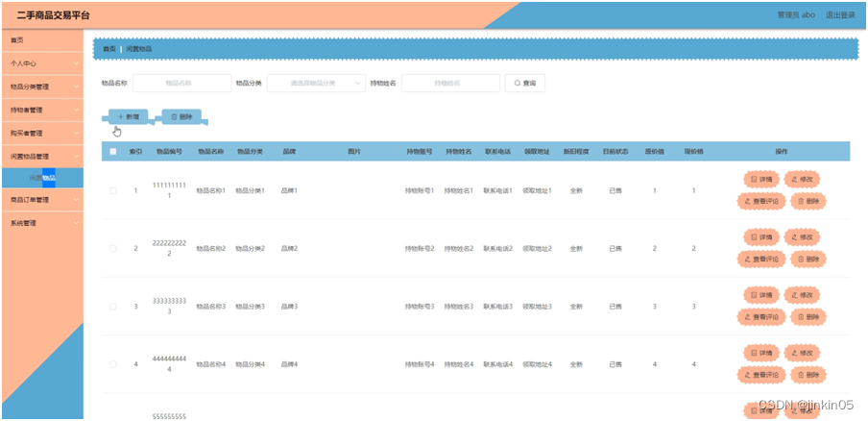Check the checkbox for row index 2
Image resolution: width=868 pixels, height=421 pixels.
(113, 249)
